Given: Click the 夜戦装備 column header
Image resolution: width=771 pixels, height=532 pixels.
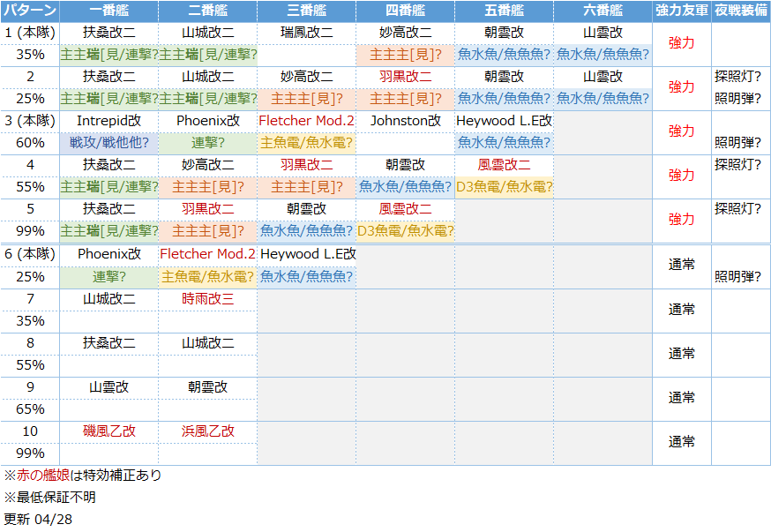Looking at the screenshot, I should point(741,11).
